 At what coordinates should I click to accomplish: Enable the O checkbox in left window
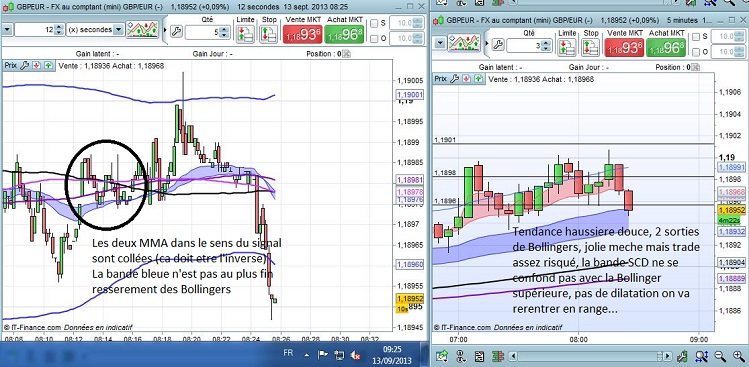[374, 39]
